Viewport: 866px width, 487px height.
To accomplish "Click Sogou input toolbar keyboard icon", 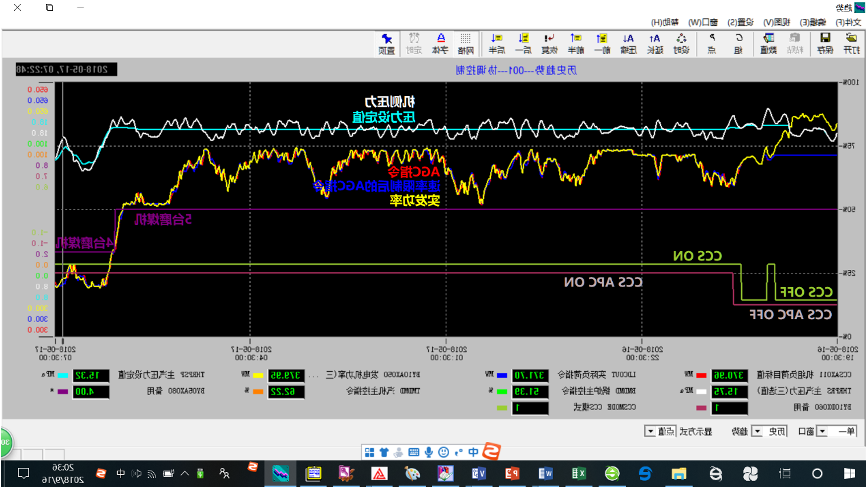I will [x=414, y=452].
